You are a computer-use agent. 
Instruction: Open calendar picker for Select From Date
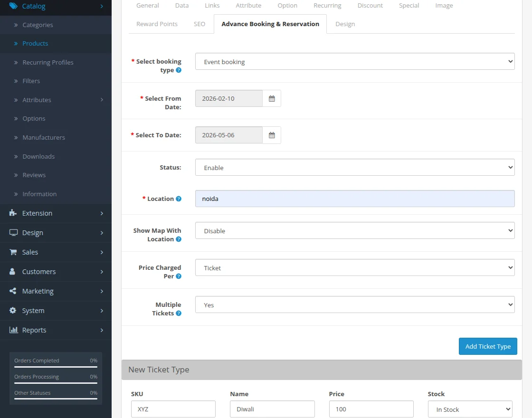pos(272,98)
